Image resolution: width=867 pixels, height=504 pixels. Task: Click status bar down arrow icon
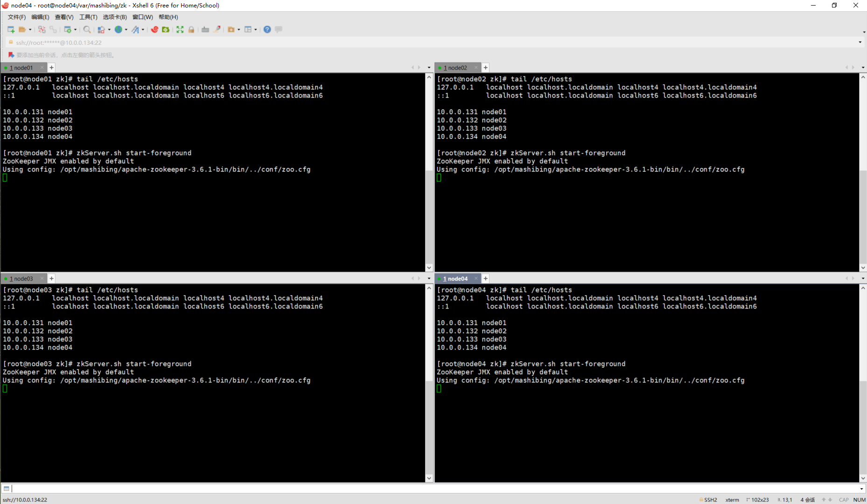tap(830, 500)
